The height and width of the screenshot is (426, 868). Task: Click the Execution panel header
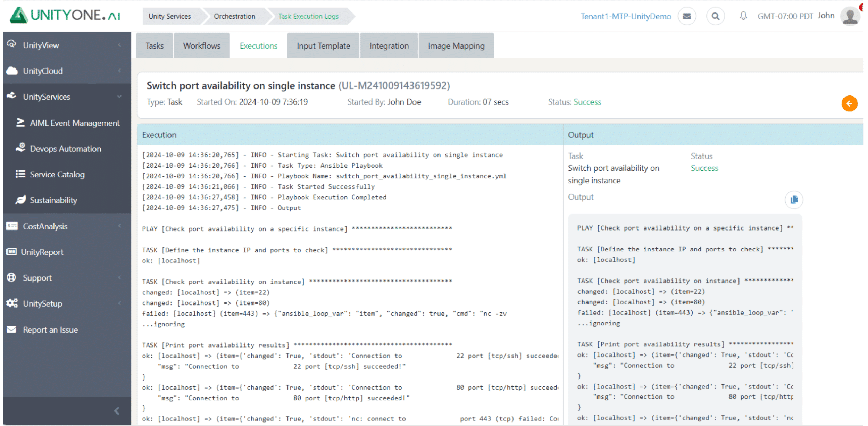click(x=350, y=135)
